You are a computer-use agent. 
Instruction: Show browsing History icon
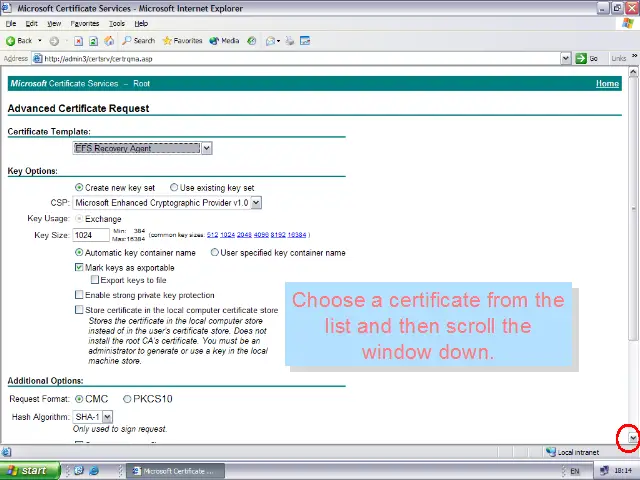coord(252,41)
